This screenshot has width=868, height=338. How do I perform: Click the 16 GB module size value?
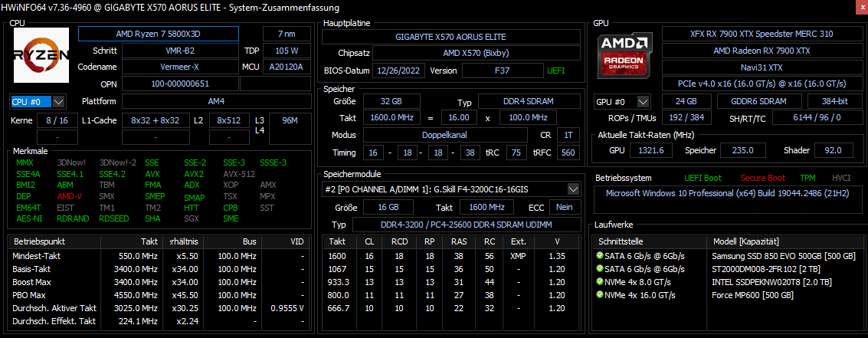point(388,207)
